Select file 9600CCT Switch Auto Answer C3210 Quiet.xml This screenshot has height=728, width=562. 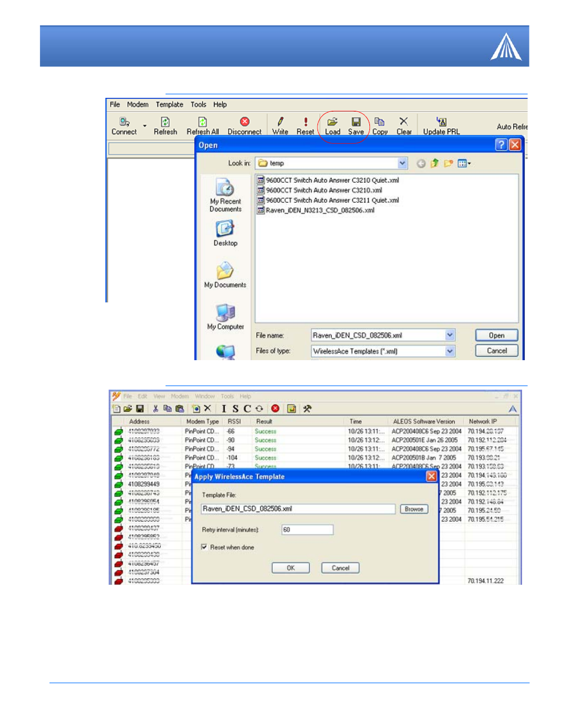point(328,180)
